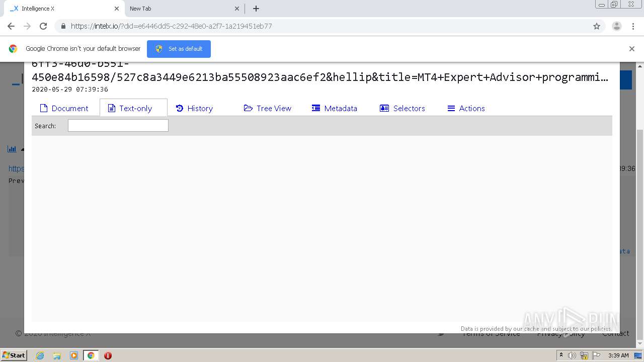Viewport: 644px width, 362px height.
Task: Open the red stop-sign taskbar app
Action: 108,355
